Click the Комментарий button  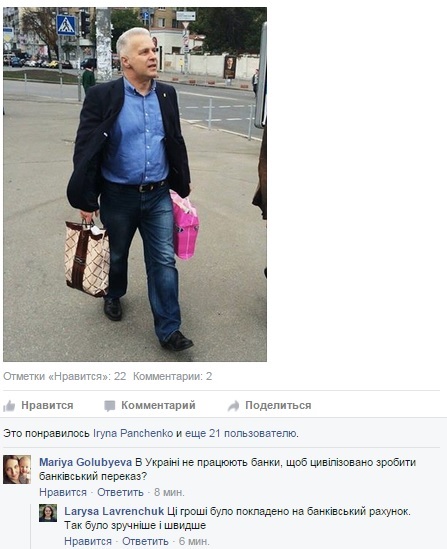click(x=158, y=405)
